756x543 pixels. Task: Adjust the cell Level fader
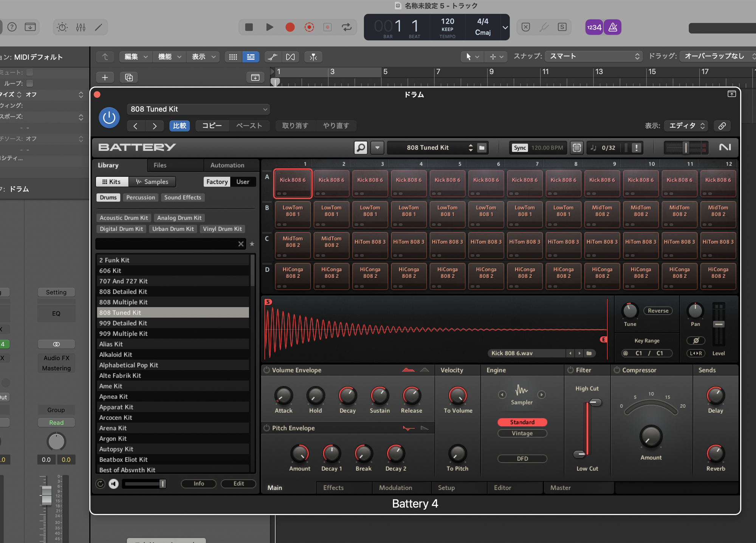coord(719,324)
